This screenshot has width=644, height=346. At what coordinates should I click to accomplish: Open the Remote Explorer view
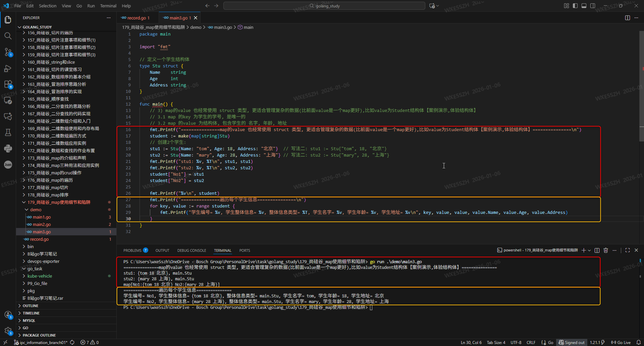[8, 100]
